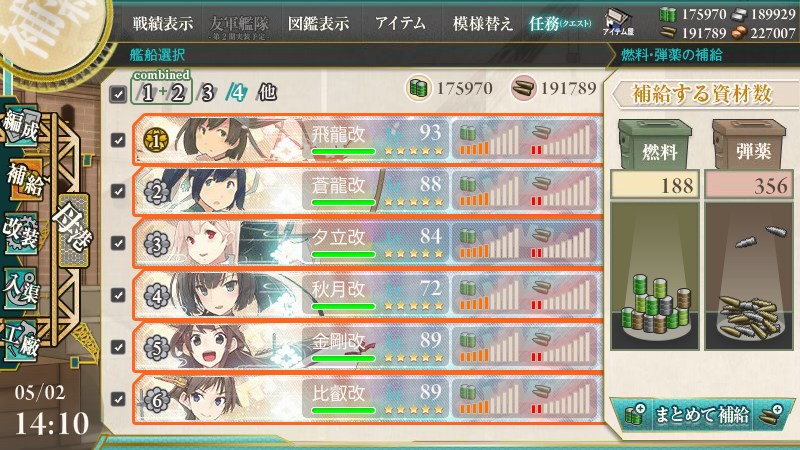This screenshot has width=800, height=450.
Task: Switch to fleet 3 tab
Action: click(207, 93)
